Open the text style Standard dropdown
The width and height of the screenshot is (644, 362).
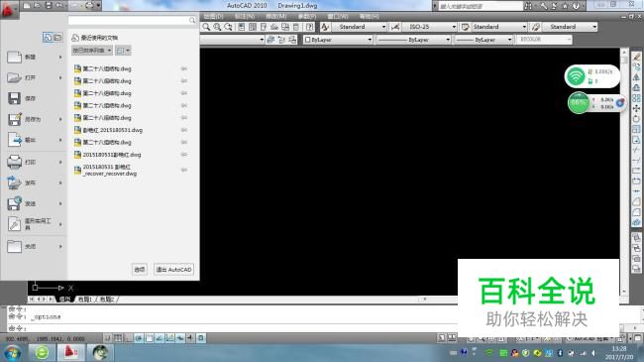point(383,27)
